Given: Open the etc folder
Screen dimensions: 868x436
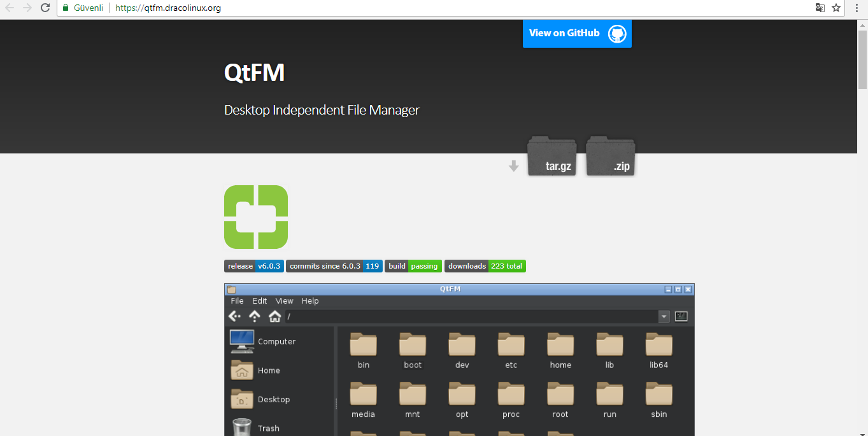Looking at the screenshot, I should pyautogui.click(x=511, y=351).
